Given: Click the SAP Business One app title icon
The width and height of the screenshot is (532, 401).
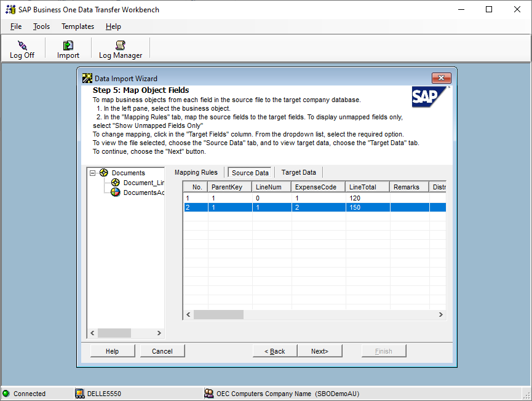Looking at the screenshot, I should tap(10, 9).
